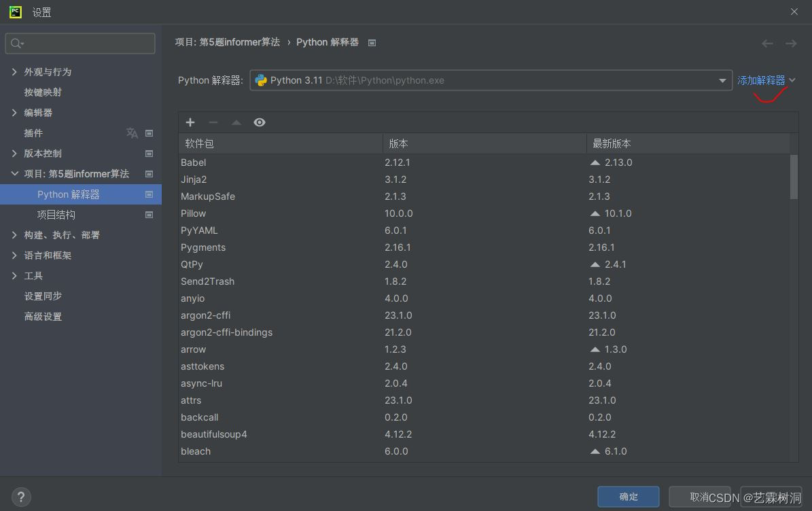812x511 pixels.
Task: Select the backcall package row
Action: [484, 417]
